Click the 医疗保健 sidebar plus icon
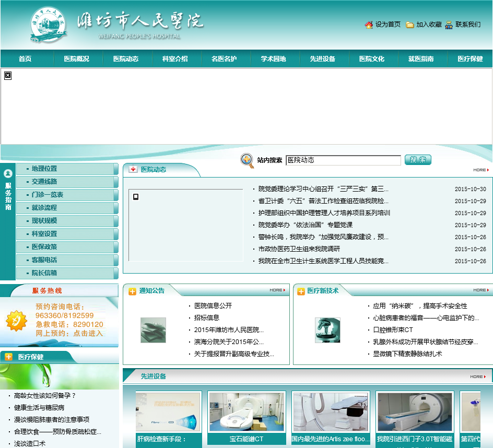 point(8,357)
